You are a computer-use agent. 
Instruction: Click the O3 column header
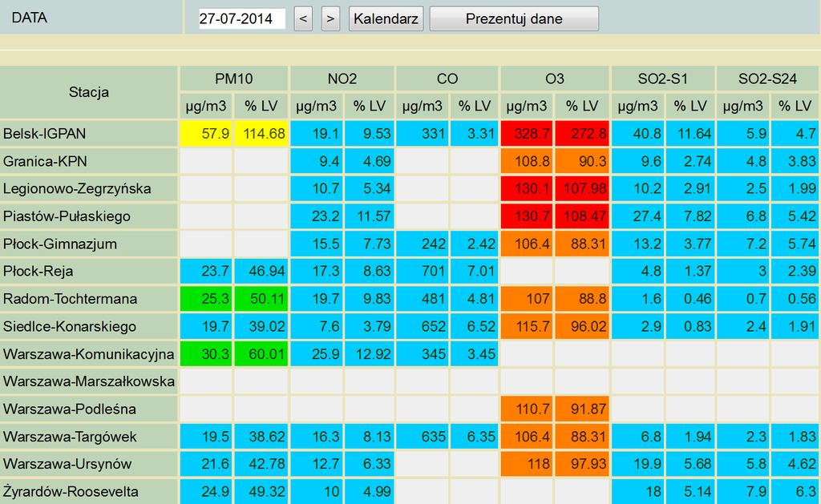coord(555,79)
